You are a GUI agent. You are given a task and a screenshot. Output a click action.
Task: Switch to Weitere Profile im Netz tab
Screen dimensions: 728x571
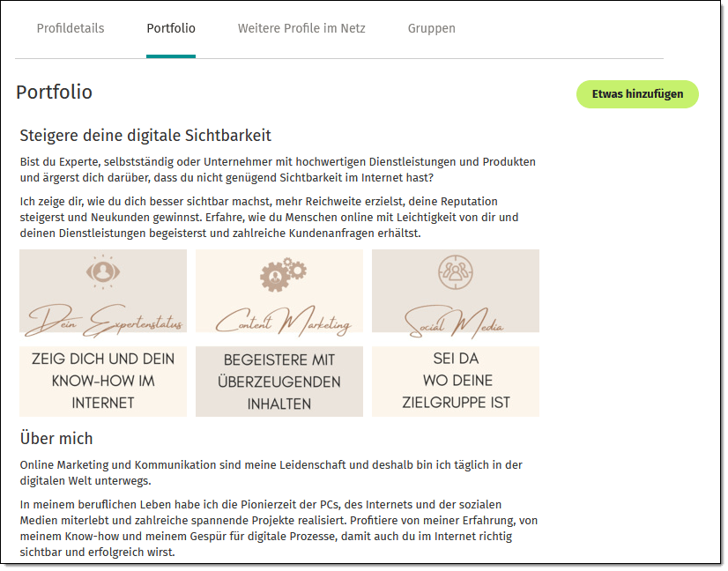tap(301, 28)
